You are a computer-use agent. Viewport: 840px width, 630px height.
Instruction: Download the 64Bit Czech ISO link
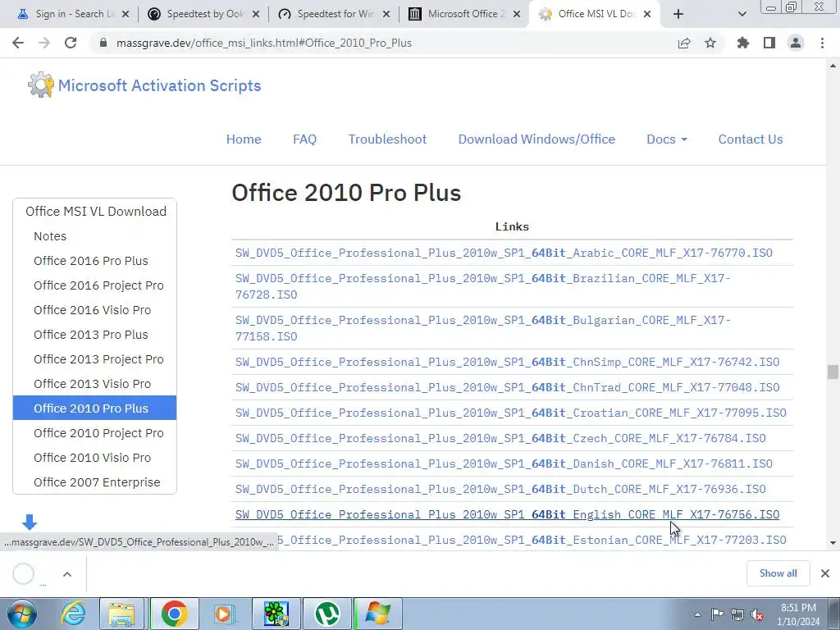point(500,438)
